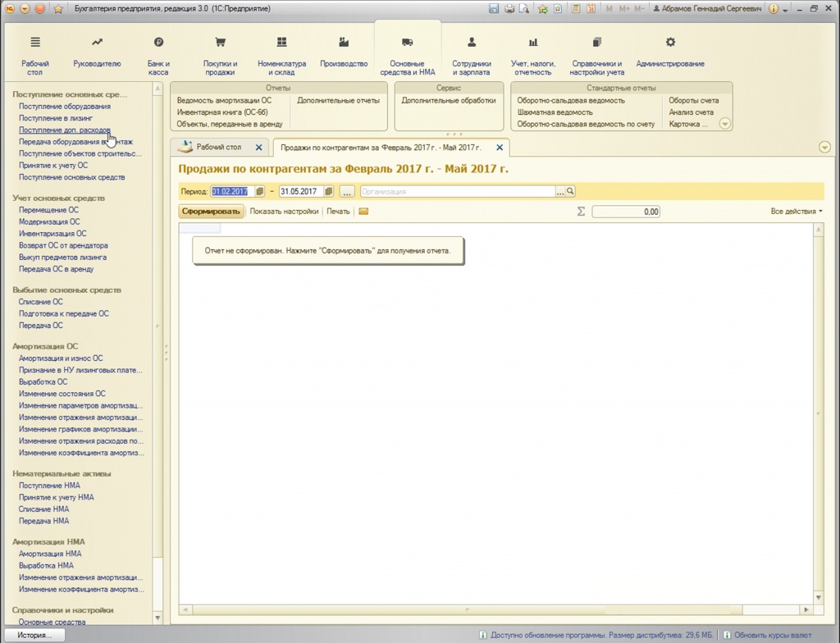Click Обновить курсы валют status link
Screen dimensions: 840x643
coord(773,635)
